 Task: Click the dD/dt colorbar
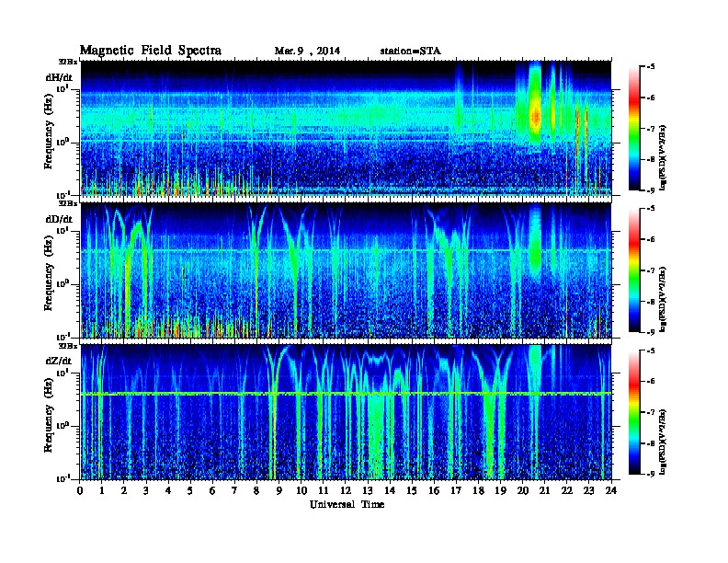[633, 270]
